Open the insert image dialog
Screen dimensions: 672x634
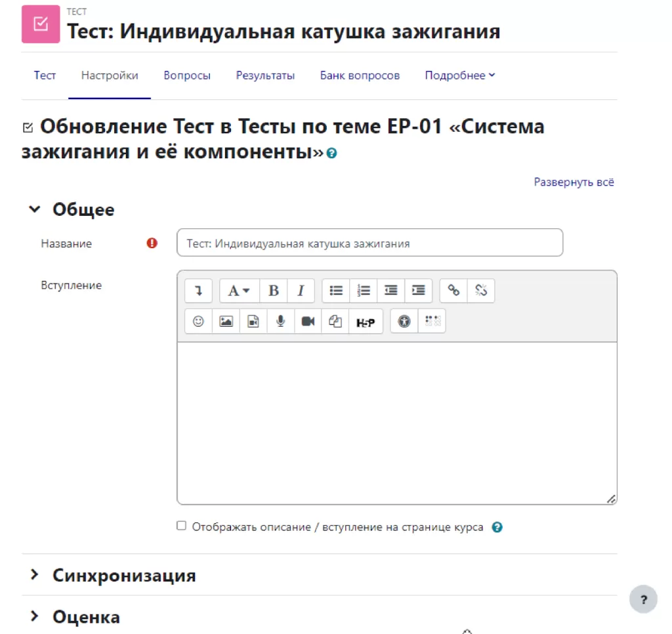(225, 321)
